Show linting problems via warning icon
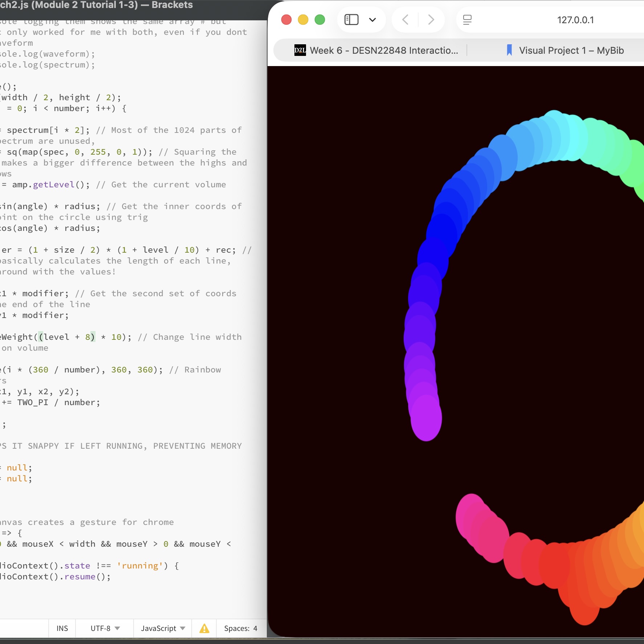This screenshot has height=644, width=644. 204,628
